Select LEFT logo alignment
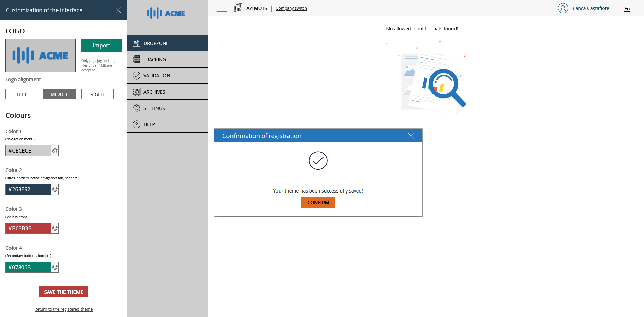 click(x=22, y=94)
